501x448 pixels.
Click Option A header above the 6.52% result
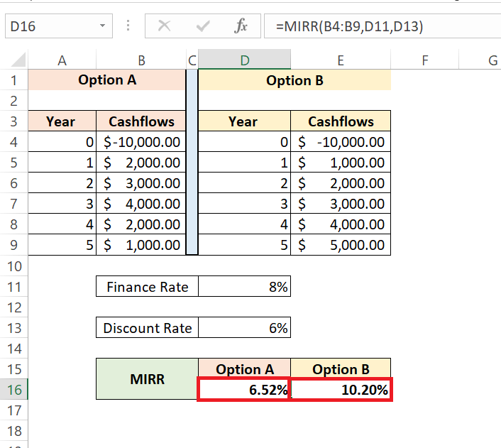coord(244,368)
